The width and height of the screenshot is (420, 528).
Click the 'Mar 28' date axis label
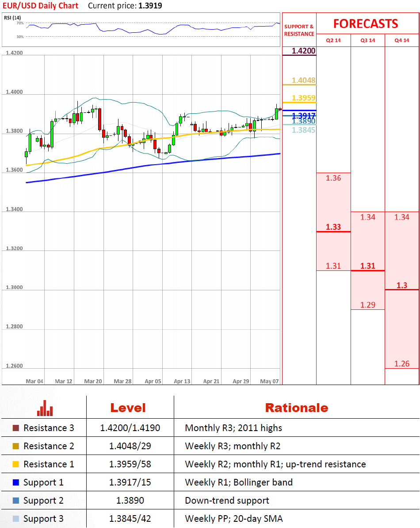coord(123,381)
